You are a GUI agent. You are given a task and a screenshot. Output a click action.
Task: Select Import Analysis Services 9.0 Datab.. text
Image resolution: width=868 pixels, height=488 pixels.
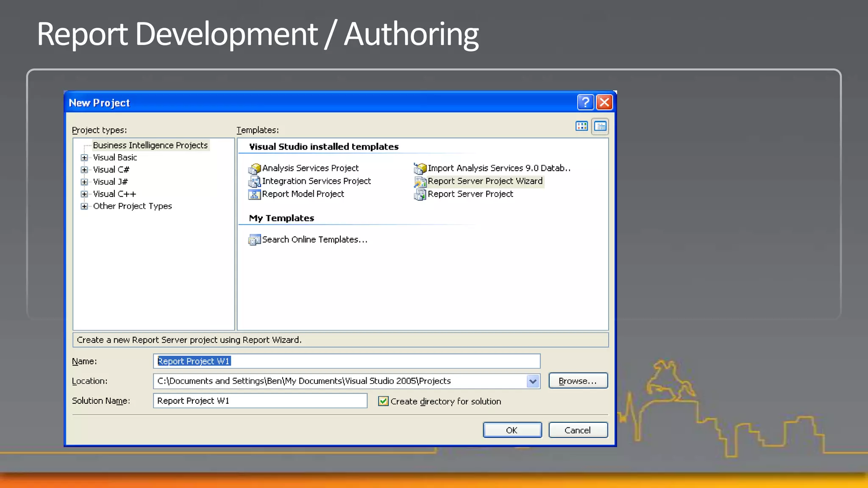pos(499,168)
